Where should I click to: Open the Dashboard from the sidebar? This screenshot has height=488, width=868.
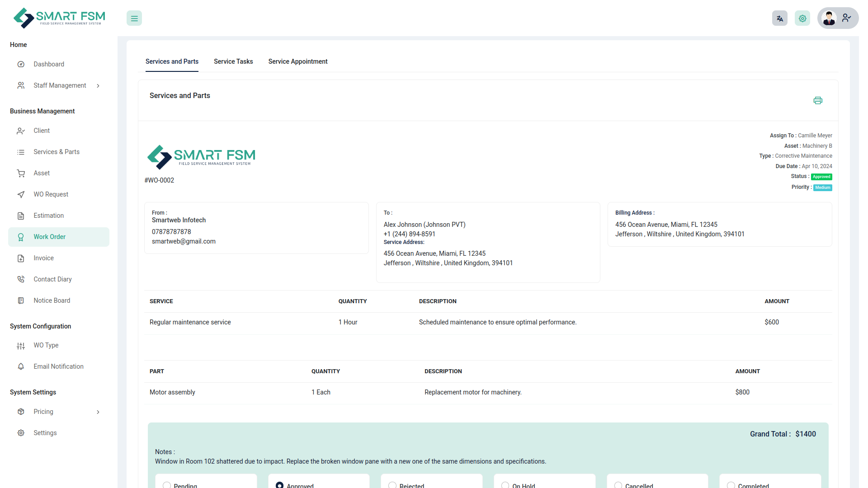point(49,64)
